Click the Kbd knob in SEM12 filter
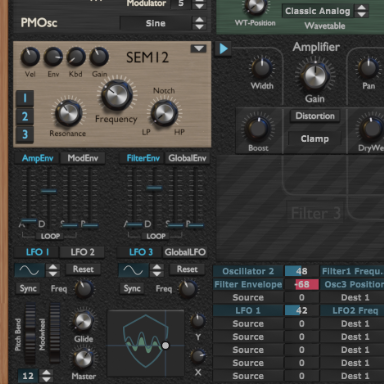384x384 pixels. click(x=76, y=57)
